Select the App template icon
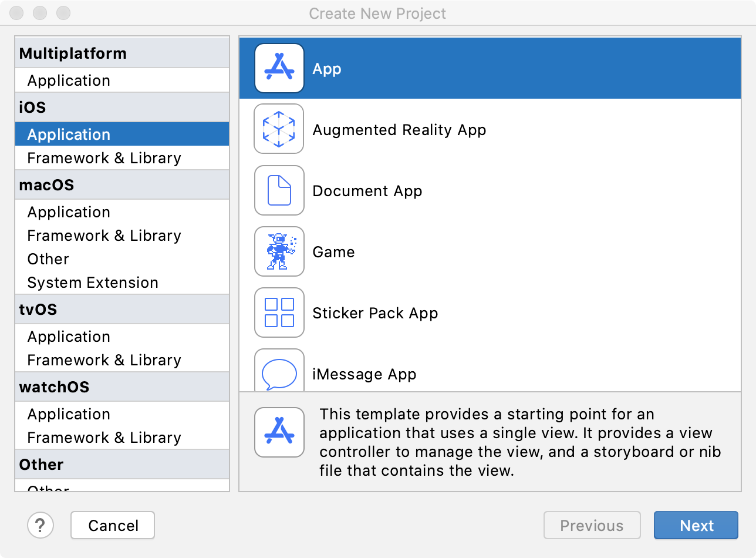The height and width of the screenshot is (558, 756). click(279, 68)
